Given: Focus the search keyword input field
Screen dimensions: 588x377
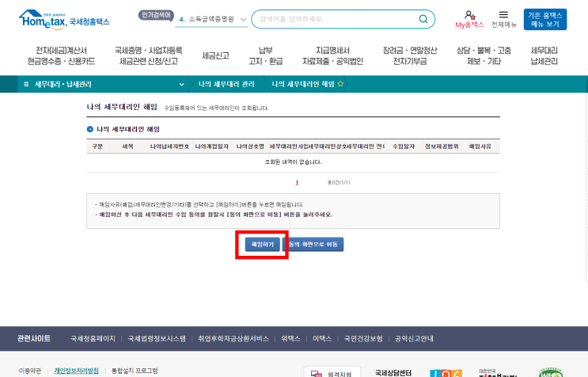Looking at the screenshot, I should click(x=337, y=19).
